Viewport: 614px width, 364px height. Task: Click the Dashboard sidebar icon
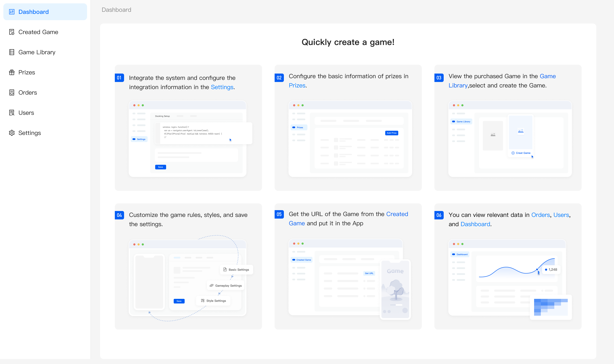(x=12, y=12)
